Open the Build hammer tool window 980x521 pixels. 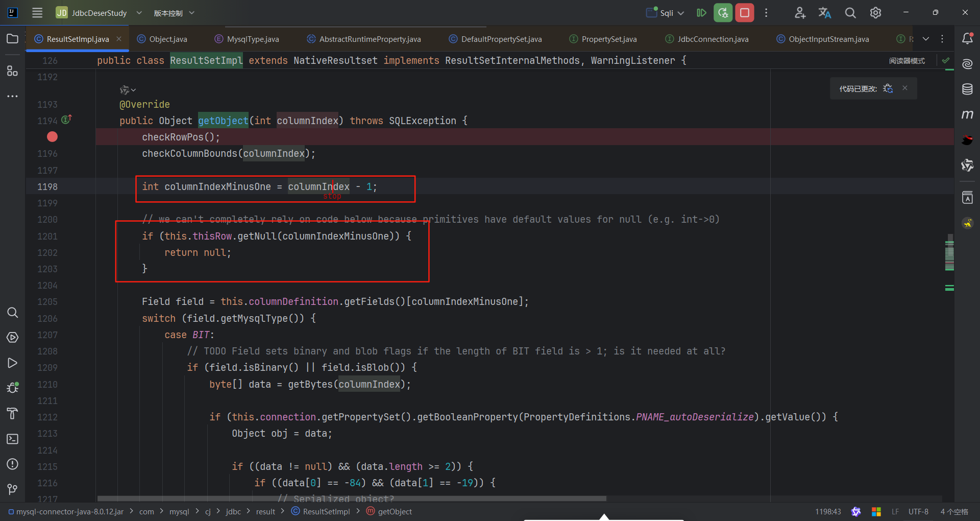[x=12, y=414]
